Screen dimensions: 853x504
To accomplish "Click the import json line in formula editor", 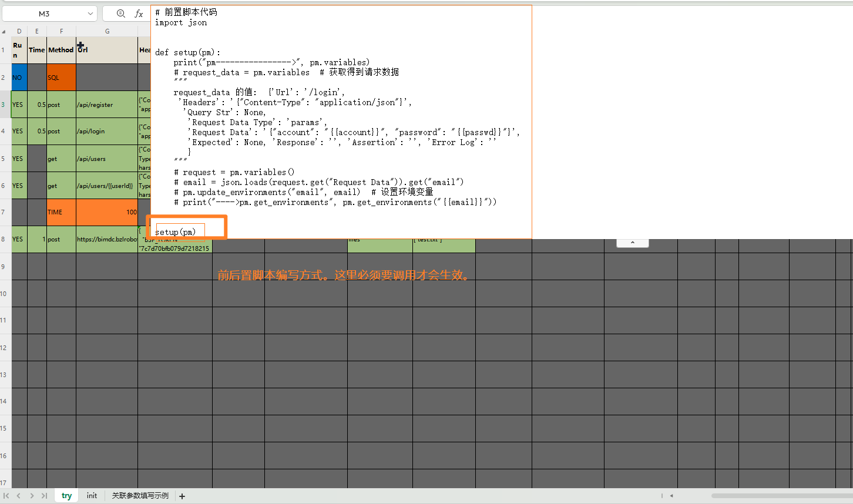I will (x=181, y=22).
